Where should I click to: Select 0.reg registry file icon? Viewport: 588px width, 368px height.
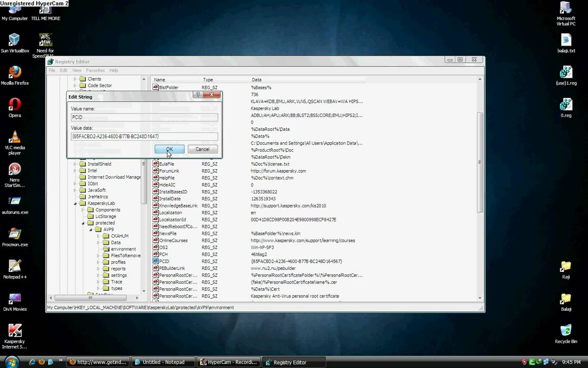point(566,108)
